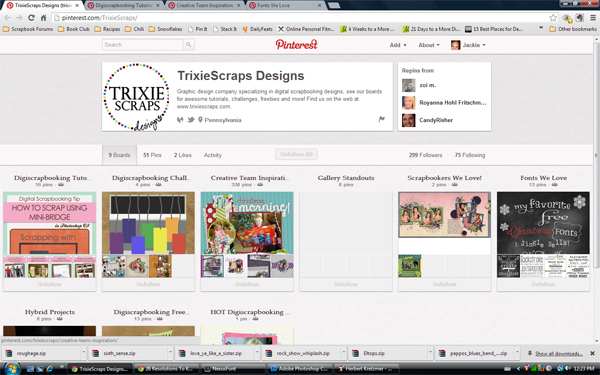
Task: Open Other bookmarks folder
Action: [x=572, y=29]
